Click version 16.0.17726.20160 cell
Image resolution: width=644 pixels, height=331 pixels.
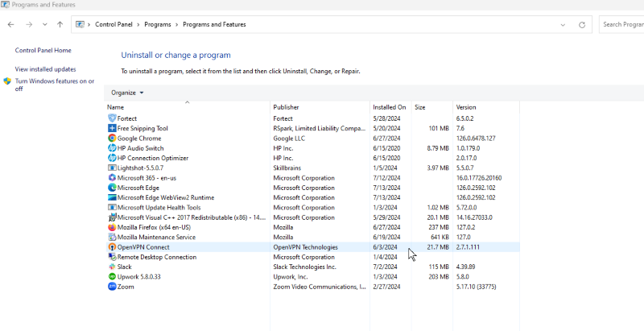479,178
